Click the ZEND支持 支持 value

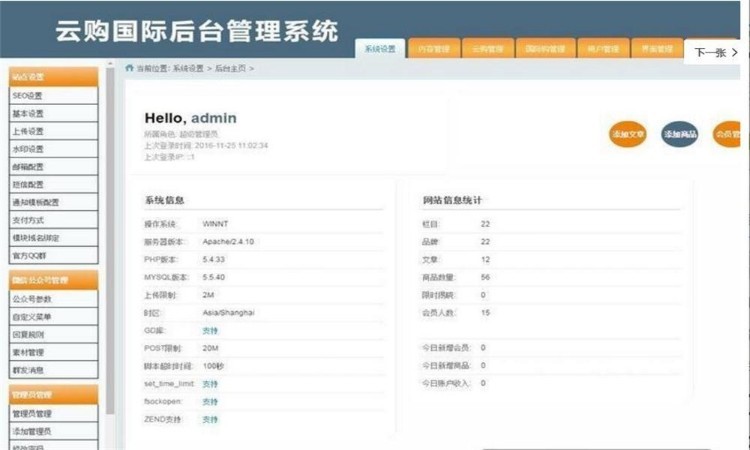pos(210,419)
